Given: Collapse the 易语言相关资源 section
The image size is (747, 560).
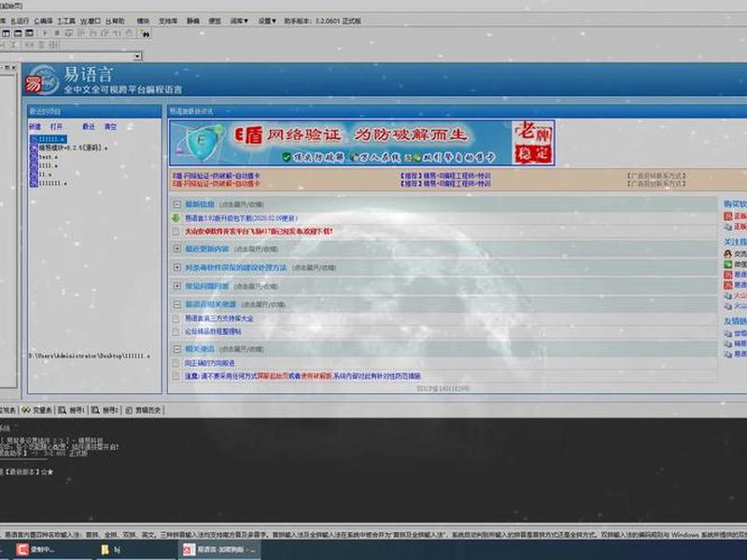Looking at the screenshot, I should tap(177, 304).
